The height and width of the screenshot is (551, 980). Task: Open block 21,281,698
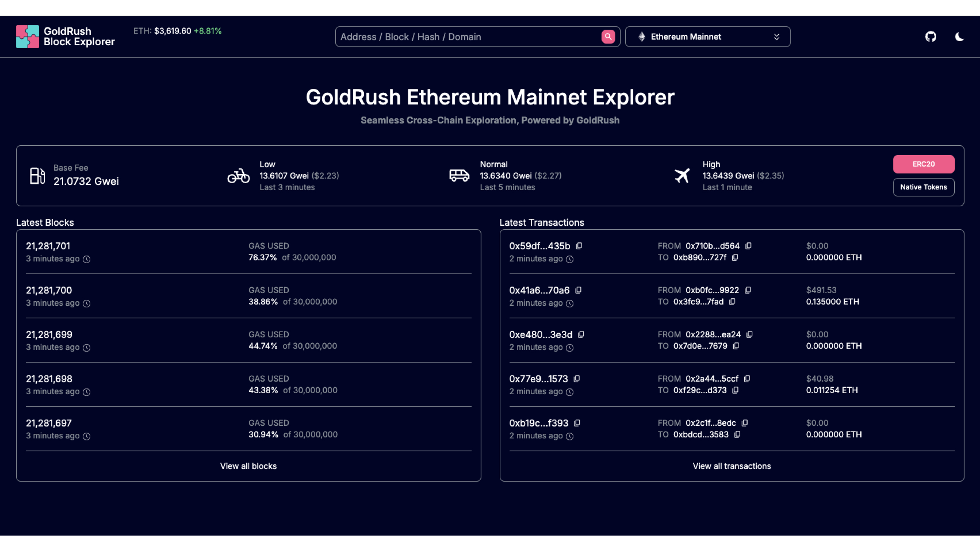tap(49, 379)
